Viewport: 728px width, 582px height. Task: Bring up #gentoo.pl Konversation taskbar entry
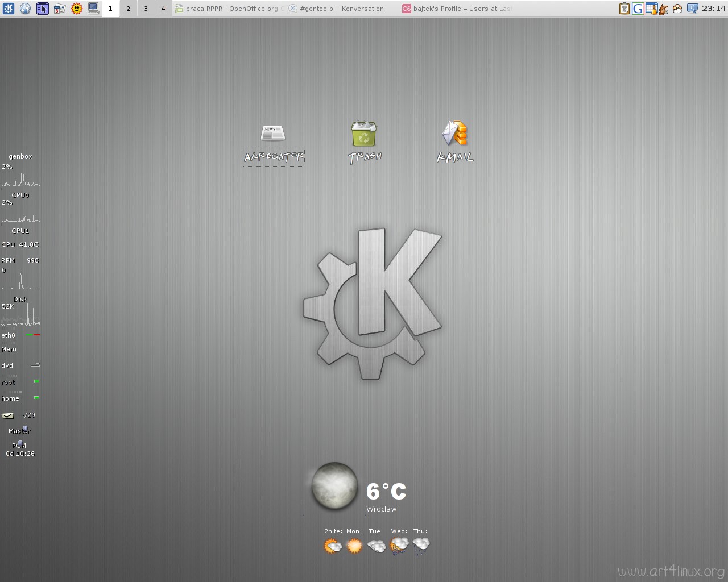click(343, 9)
